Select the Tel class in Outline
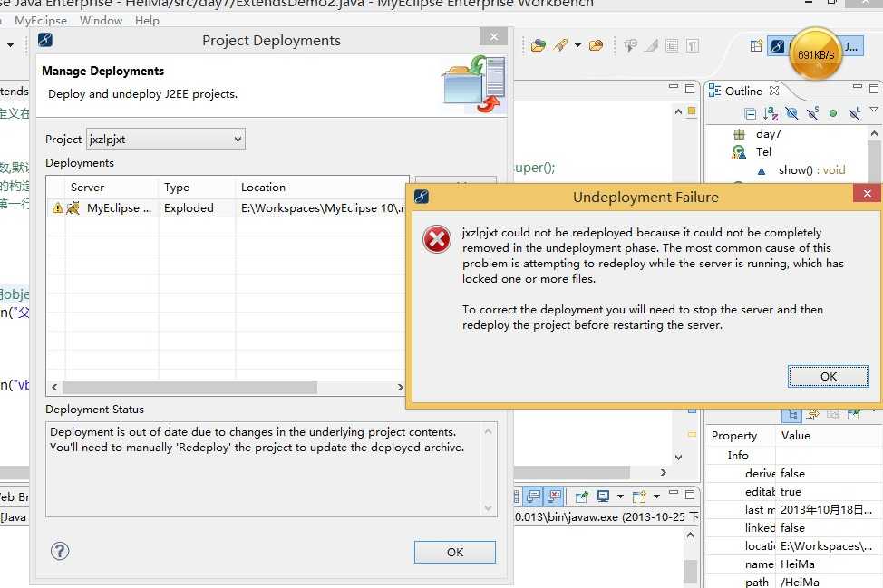Viewport: 883px width, 588px height. [763, 152]
